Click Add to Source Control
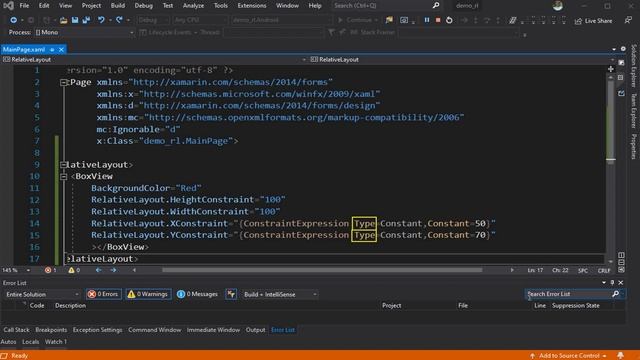The height and width of the screenshot is (360, 640). [x=568, y=356]
